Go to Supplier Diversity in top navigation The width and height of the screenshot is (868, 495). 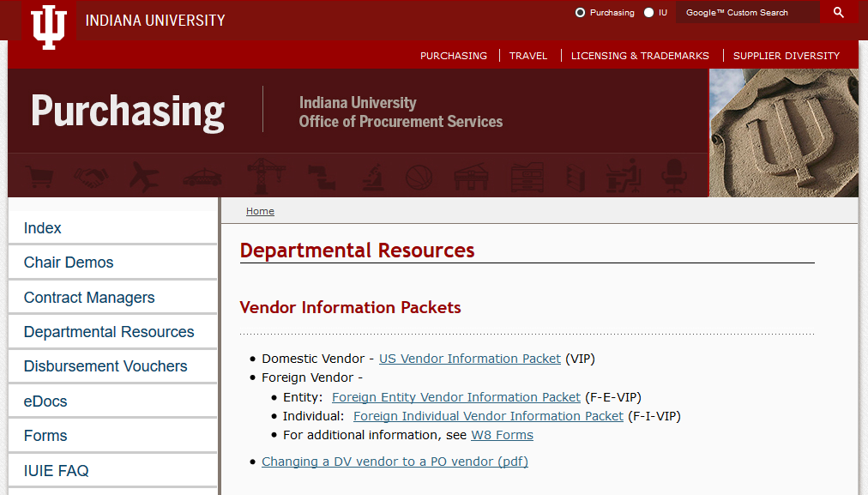787,56
